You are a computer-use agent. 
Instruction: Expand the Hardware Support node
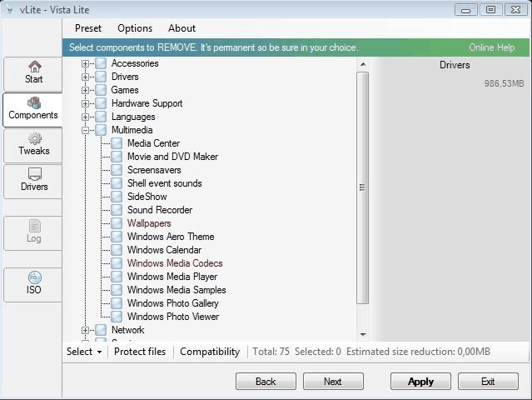(x=85, y=103)
